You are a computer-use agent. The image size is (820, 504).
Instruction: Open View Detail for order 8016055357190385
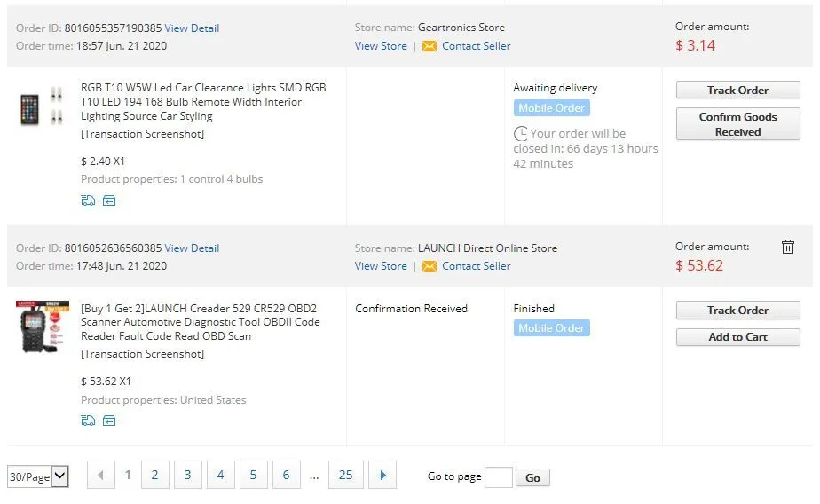pyautogui.click(x=192, y=28)
